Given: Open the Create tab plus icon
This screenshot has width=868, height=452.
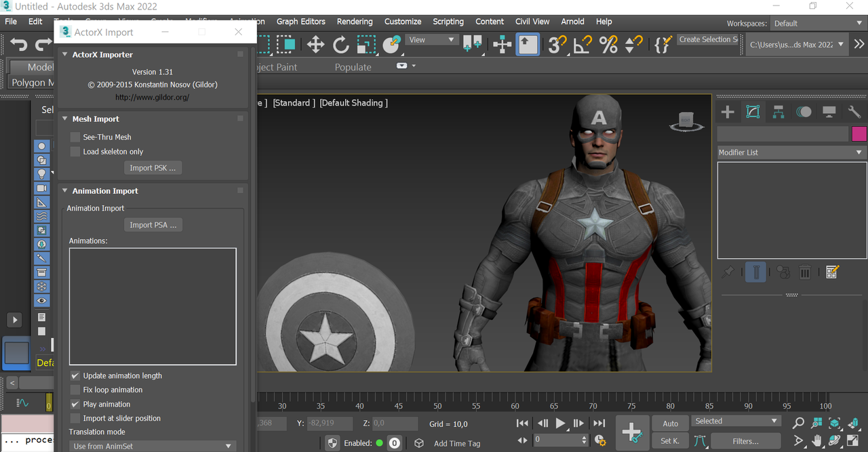Looking at the screenshot, I should 728,112.
